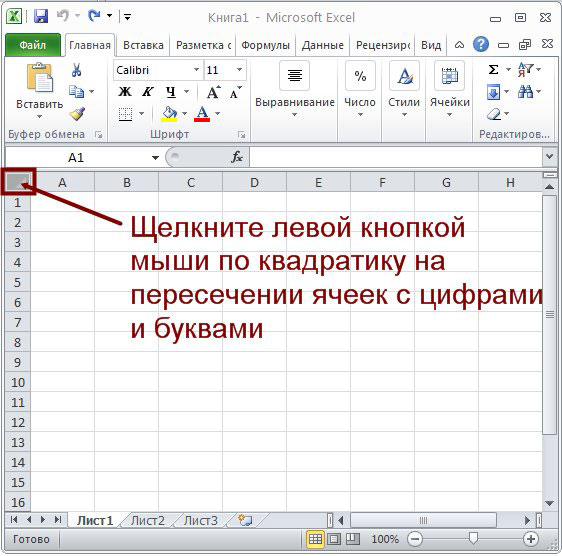
Task: Click the Paste clipboard icon
Action: 39,77
